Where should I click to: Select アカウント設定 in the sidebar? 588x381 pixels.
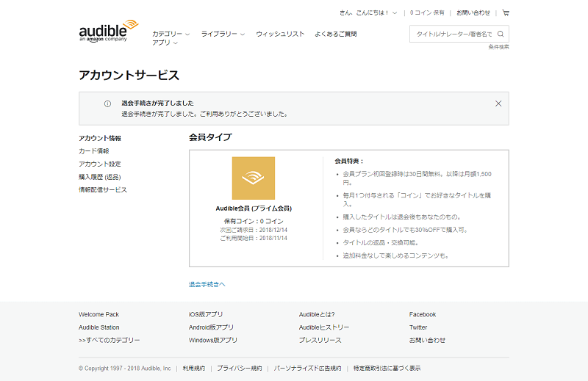[x=100, y=164]
